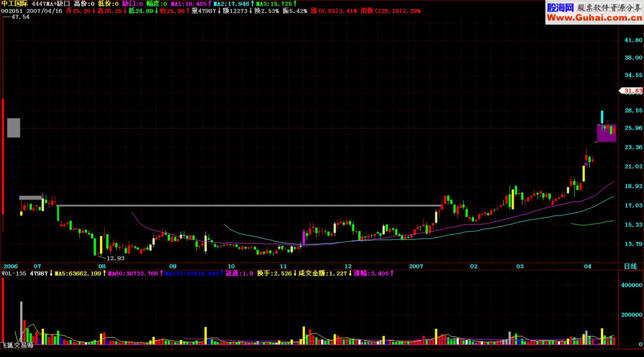Click the 09 month marker on time axis
644x357 pixels.
point(173,265)
